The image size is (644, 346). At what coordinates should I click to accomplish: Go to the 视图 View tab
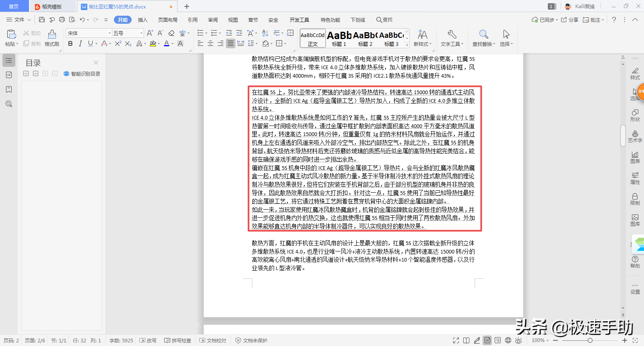pos(233,20)
